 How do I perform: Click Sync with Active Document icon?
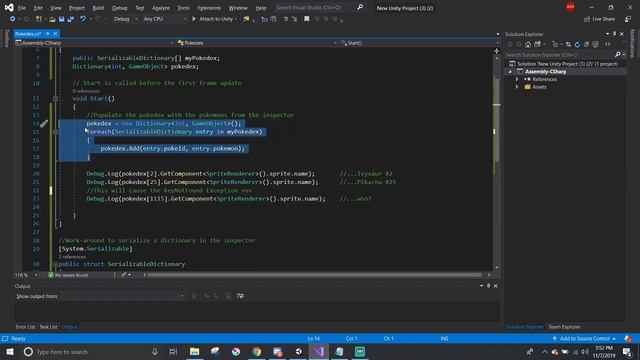(x=568, y=44)
